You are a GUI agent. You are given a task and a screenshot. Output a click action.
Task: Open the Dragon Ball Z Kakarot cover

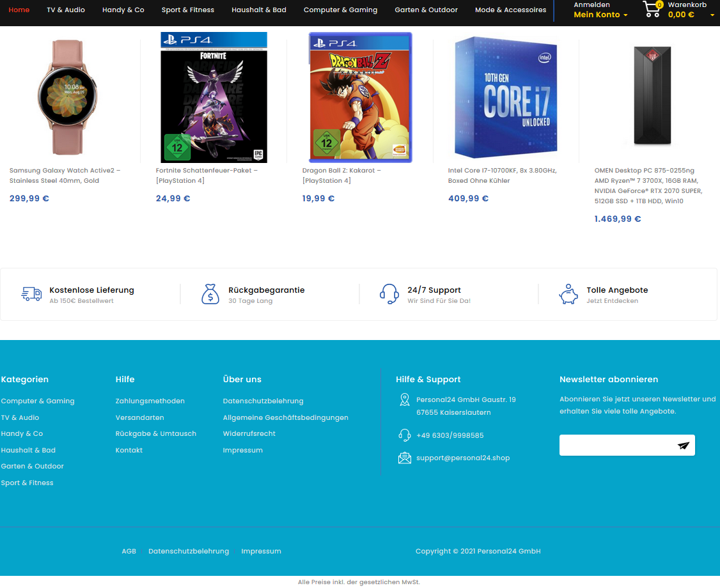pos(361,97)
